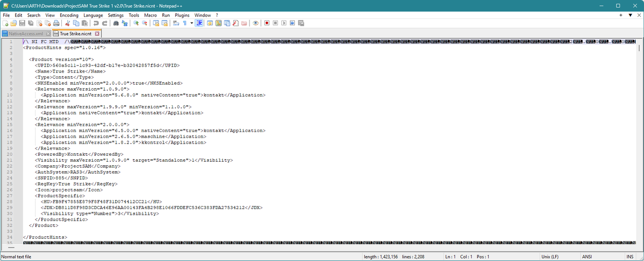This screenshot has width=644, height=261.
Task: Open the Language menu
Action: click(x=93, y=15)
